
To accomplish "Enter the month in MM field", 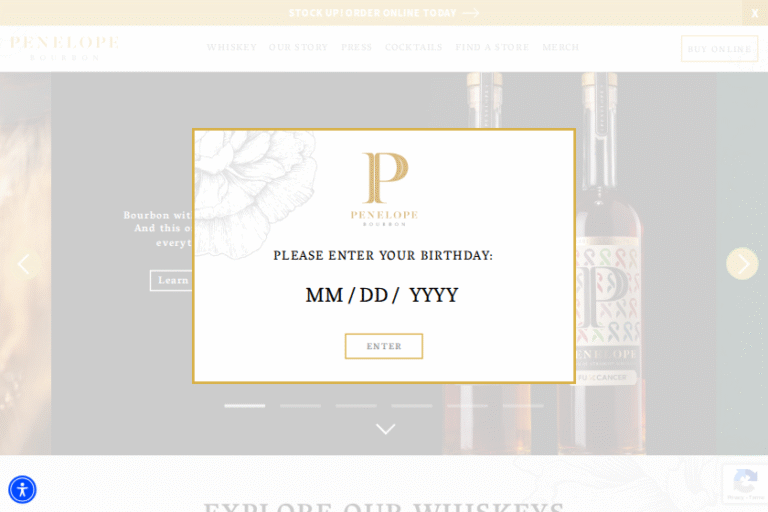I will coord(324,295).
